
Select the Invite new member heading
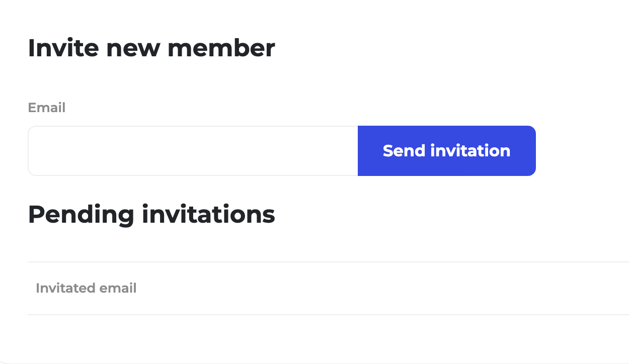coord(151,48)
